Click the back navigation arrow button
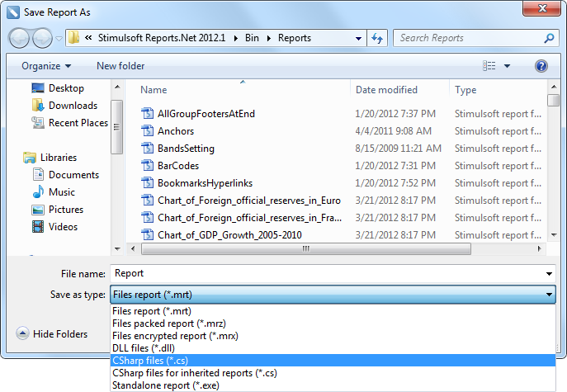The height and width of the screenshot is (392, 567). (20, 38)
